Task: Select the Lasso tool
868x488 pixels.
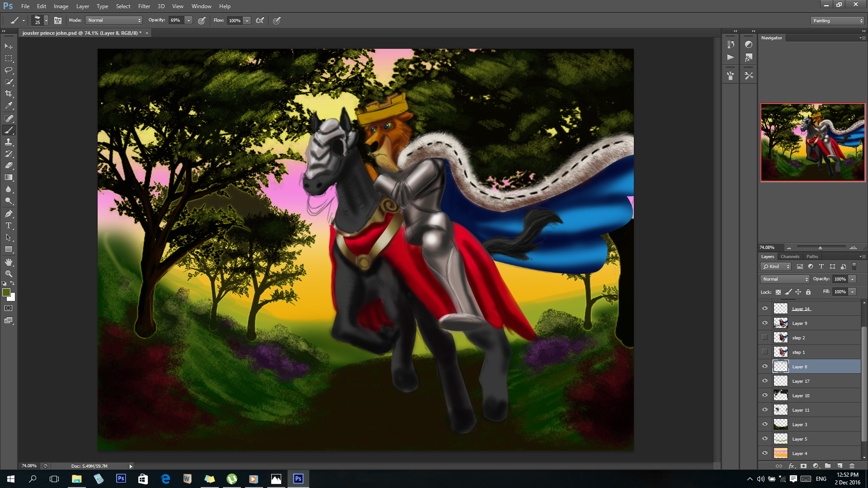Action: [9, 70]
